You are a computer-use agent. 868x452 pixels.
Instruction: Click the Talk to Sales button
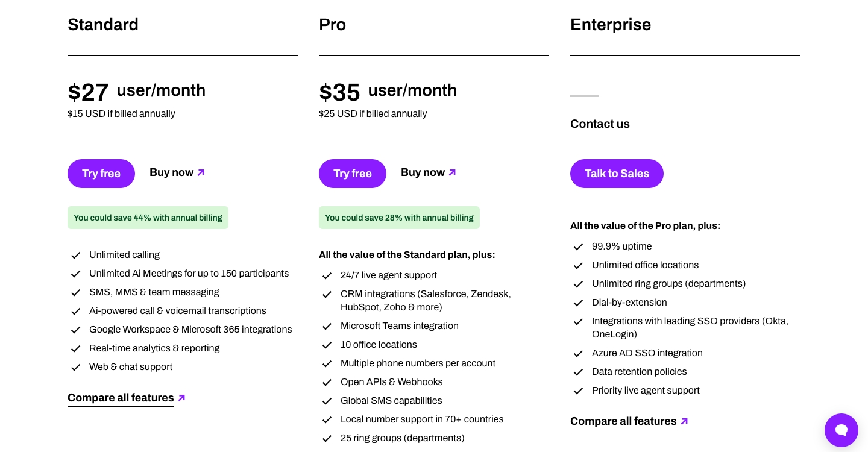(x=617, y=174)
